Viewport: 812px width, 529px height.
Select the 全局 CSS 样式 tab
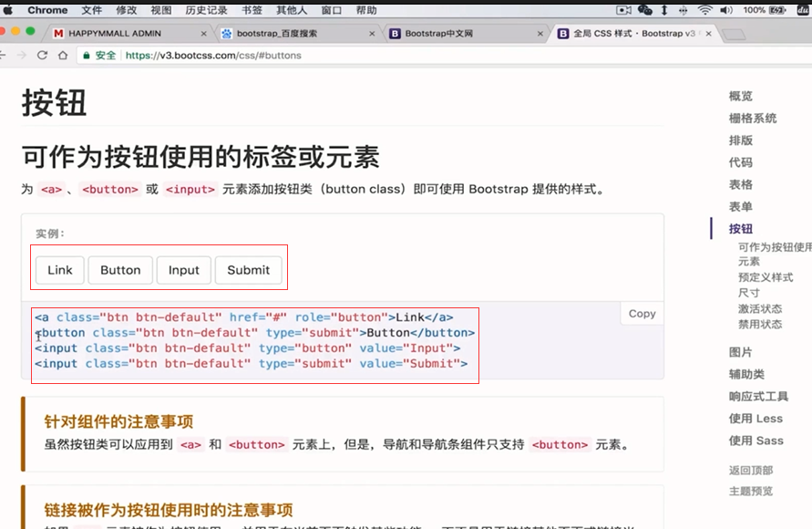tap(634, 33)
